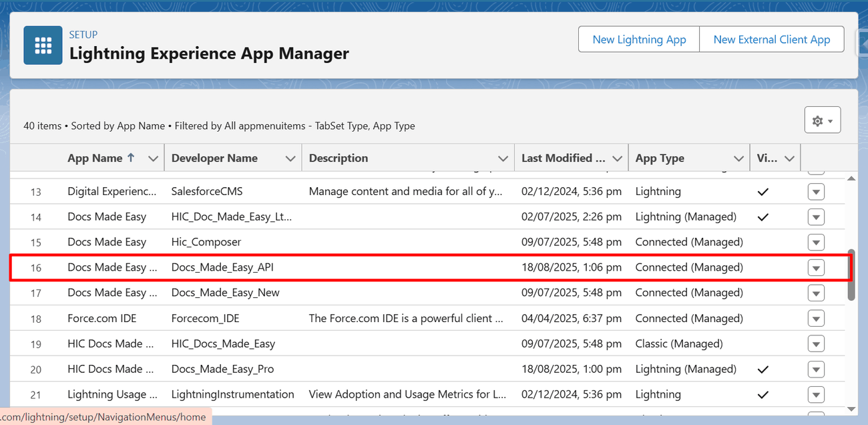Click 18/08/2025, 1:00 pm date cell
The width and height of the screenshot is (868, 425).
(572, 369)
